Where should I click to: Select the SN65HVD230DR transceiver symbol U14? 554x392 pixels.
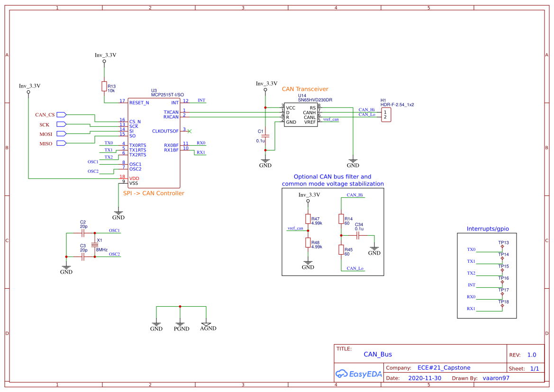pos(300,114)
